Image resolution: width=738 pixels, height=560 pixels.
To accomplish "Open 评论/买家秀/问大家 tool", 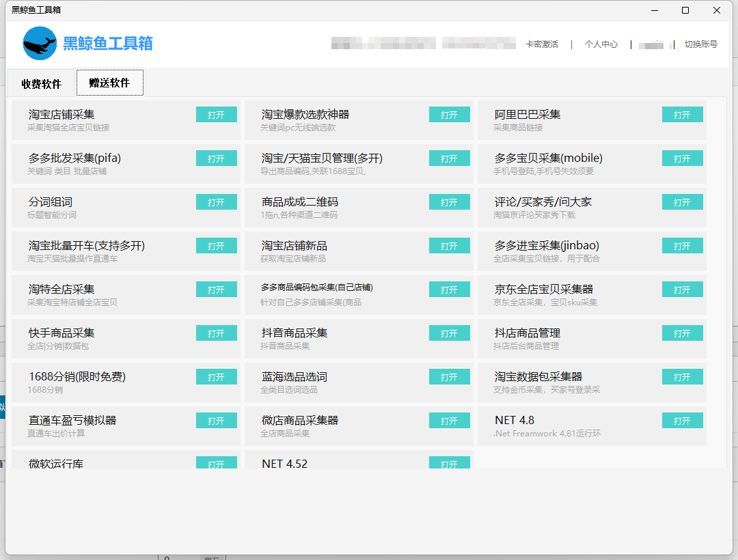I will (x=682, y=202).
